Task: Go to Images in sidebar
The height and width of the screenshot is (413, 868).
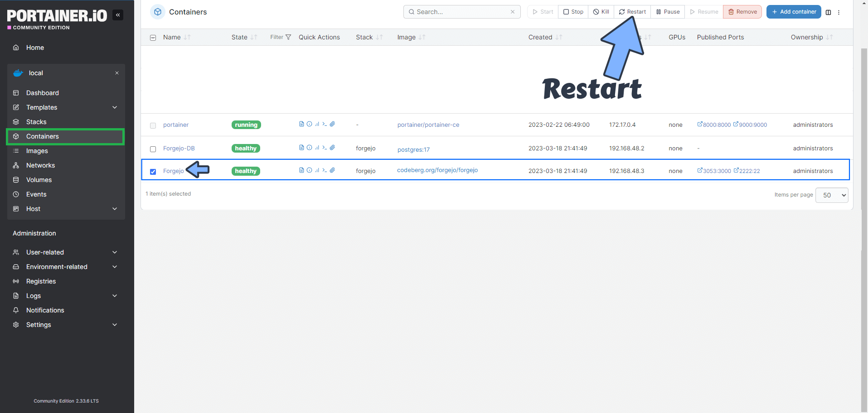Action: point(37,151)
